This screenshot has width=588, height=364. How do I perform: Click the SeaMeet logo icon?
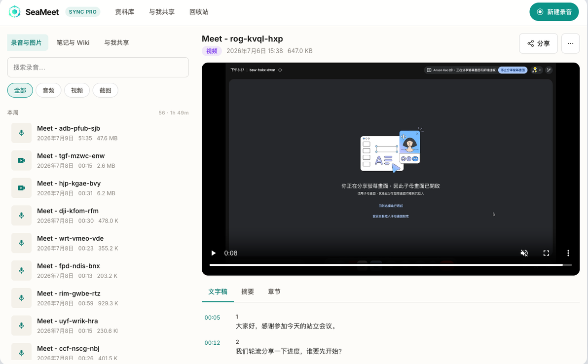coord(14,12)
